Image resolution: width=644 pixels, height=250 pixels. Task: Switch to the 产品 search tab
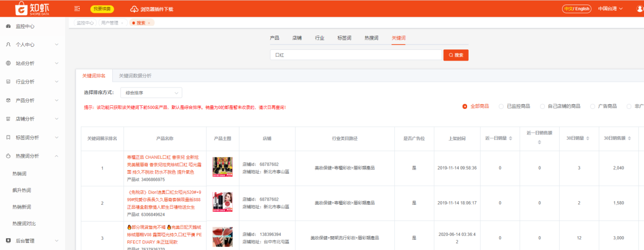[274, 38]
